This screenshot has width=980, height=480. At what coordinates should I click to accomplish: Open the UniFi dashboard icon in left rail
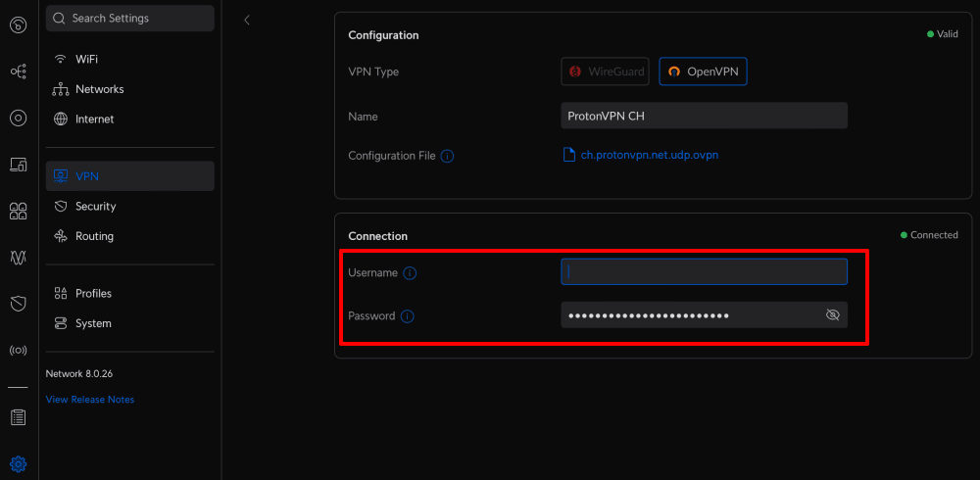click(x=18, y=25)
